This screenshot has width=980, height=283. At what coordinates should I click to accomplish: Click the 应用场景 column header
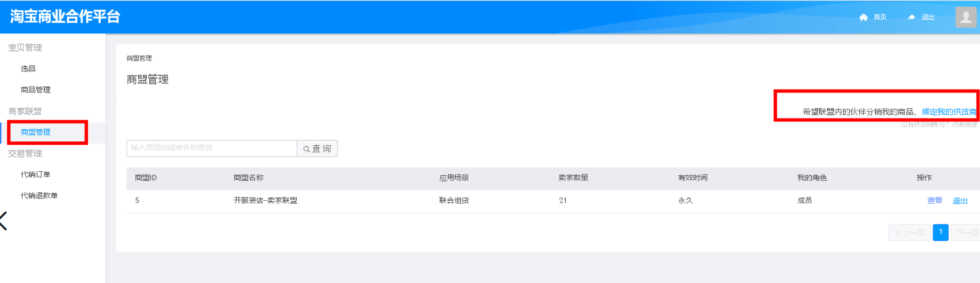(454, 178)
